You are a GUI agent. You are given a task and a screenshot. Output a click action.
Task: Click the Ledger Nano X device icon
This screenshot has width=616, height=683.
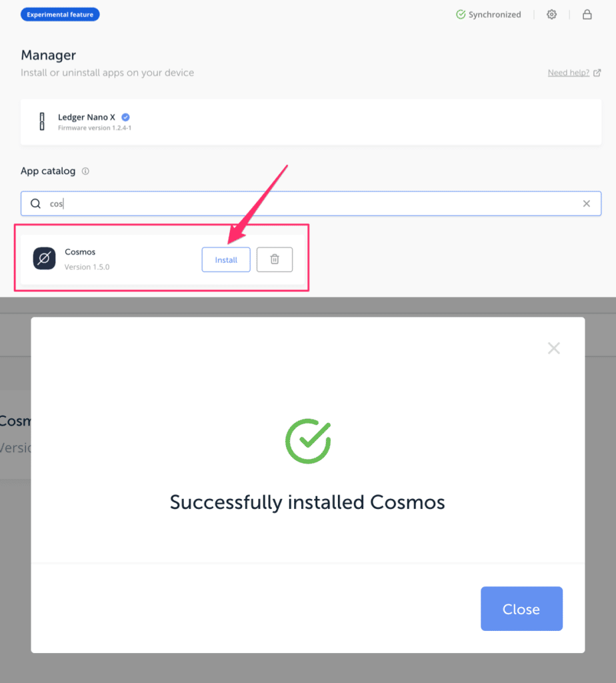pos(41,121)
